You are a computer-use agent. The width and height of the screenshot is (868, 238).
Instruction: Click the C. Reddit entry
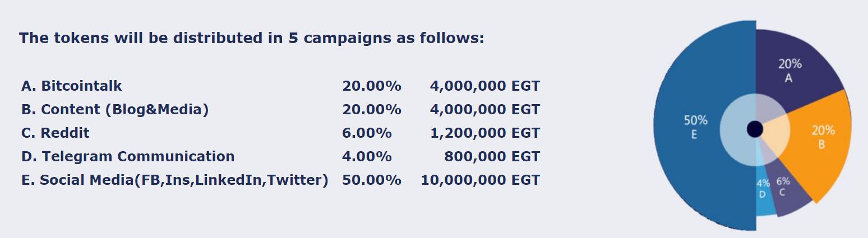pos(55,133)
